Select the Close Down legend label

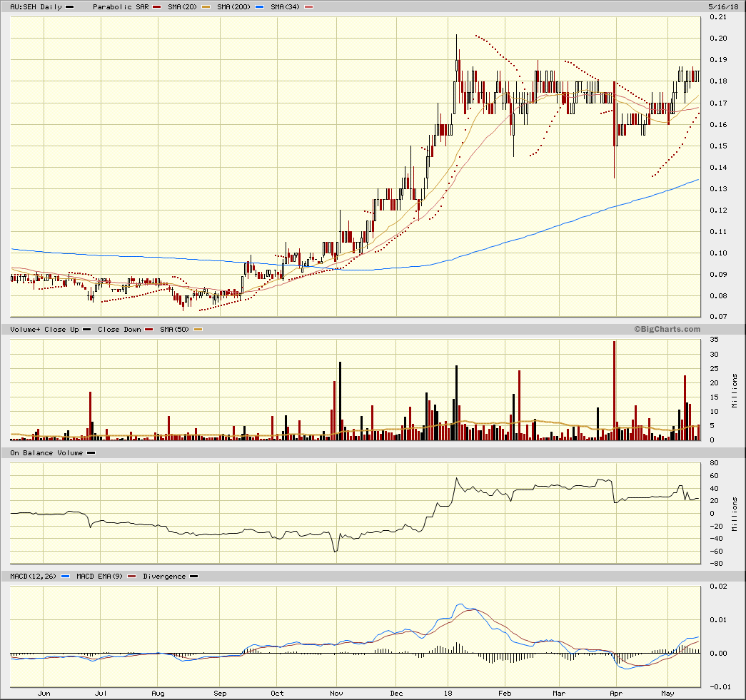coord(119,330)
